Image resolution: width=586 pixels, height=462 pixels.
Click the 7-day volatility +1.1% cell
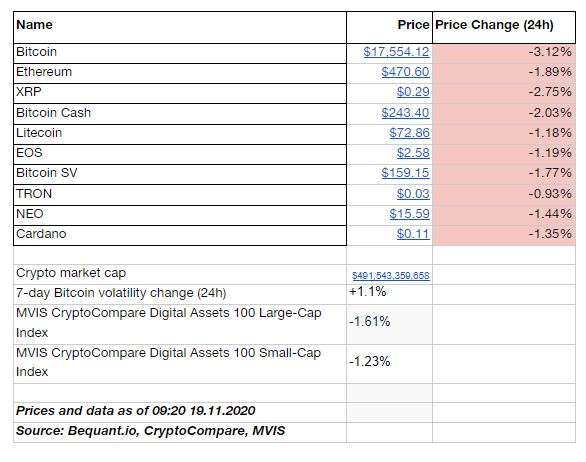point(389,294)
